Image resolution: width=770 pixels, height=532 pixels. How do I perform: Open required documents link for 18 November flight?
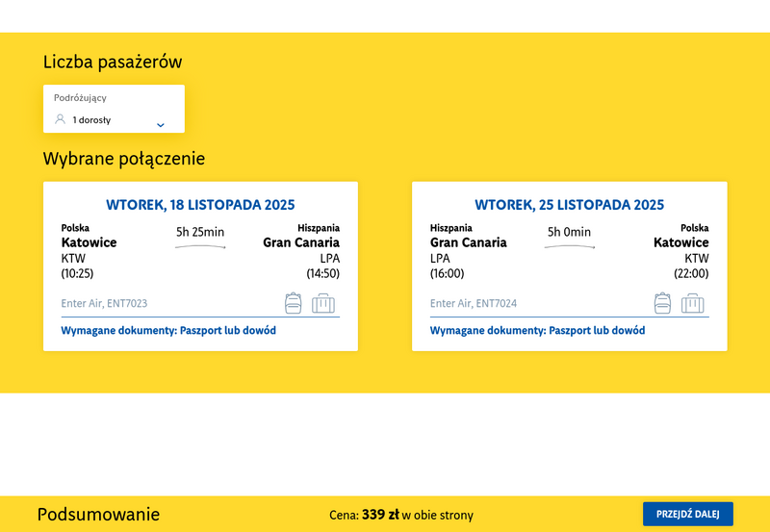(x=168, y=331)
